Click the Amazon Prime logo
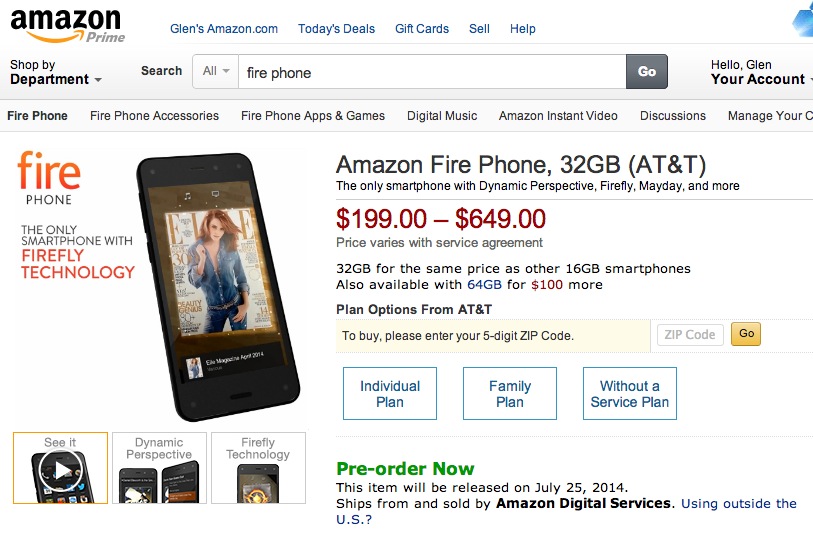The image size is (813, 543). point(66,26)
